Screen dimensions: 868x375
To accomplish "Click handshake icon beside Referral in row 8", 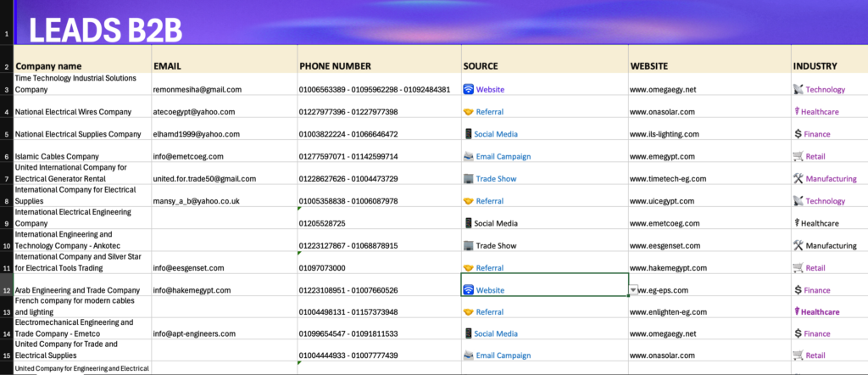I will pyautogui.click(x=468, y=201).
